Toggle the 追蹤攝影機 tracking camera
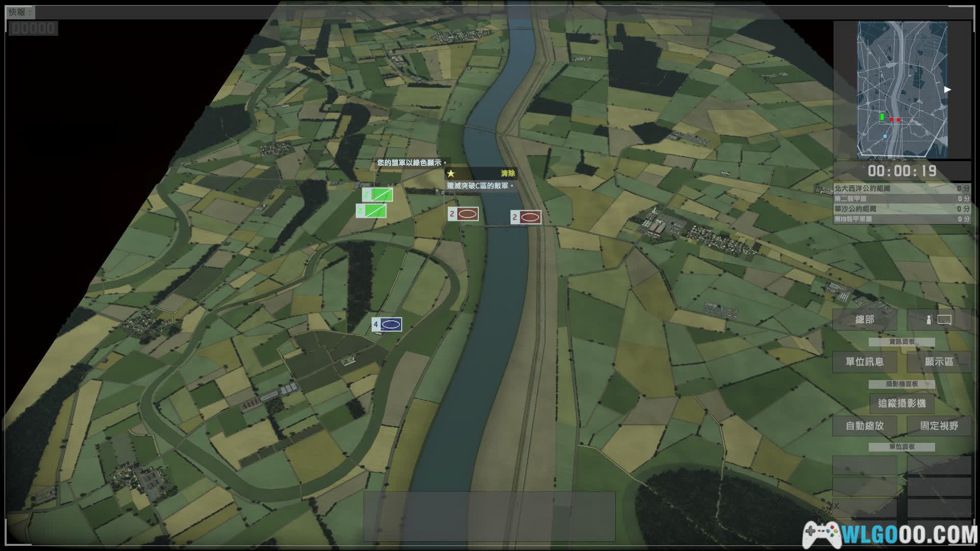The height and width of the screenshot is (551, 980). [901, 404]
